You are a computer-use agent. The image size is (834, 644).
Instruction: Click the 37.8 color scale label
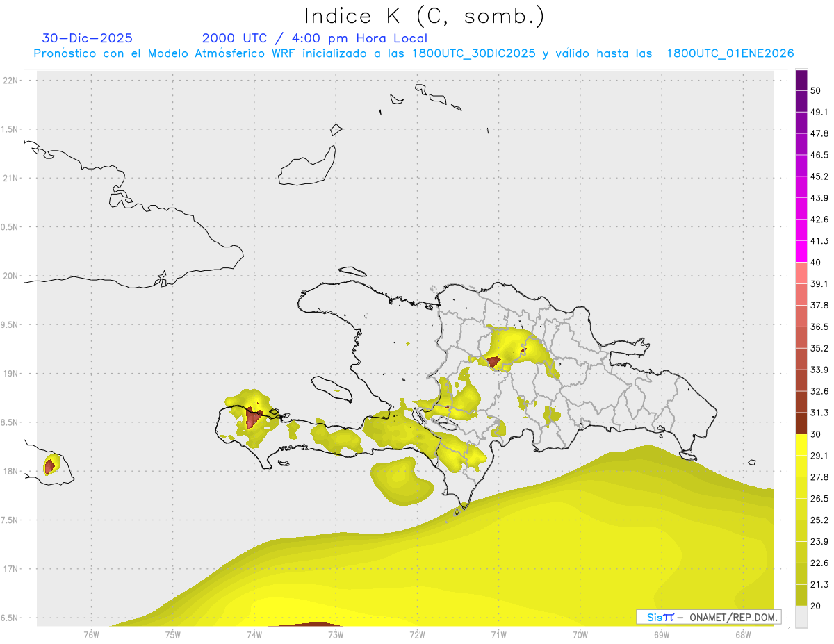[819, 306]
